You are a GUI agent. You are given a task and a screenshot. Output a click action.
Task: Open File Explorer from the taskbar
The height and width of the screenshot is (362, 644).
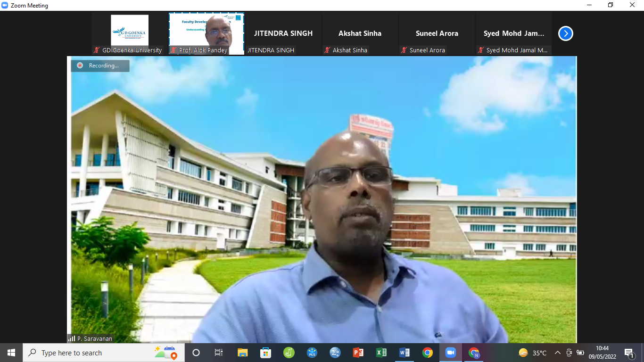(x=243, y=353)
